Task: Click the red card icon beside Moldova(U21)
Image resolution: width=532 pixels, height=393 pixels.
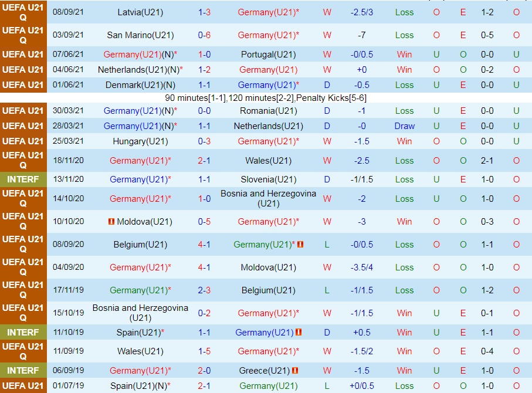Action: [x=111, y=222]
